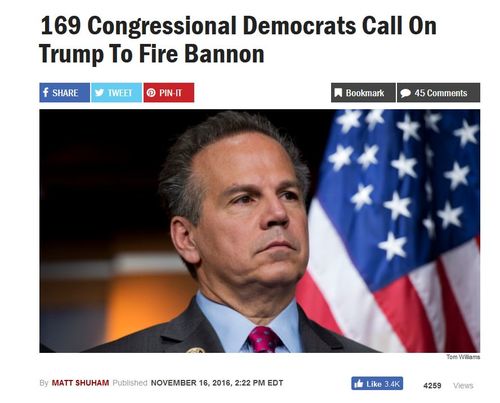Click the speech bubble comments icon
The image size is (500, 403).
405,93
